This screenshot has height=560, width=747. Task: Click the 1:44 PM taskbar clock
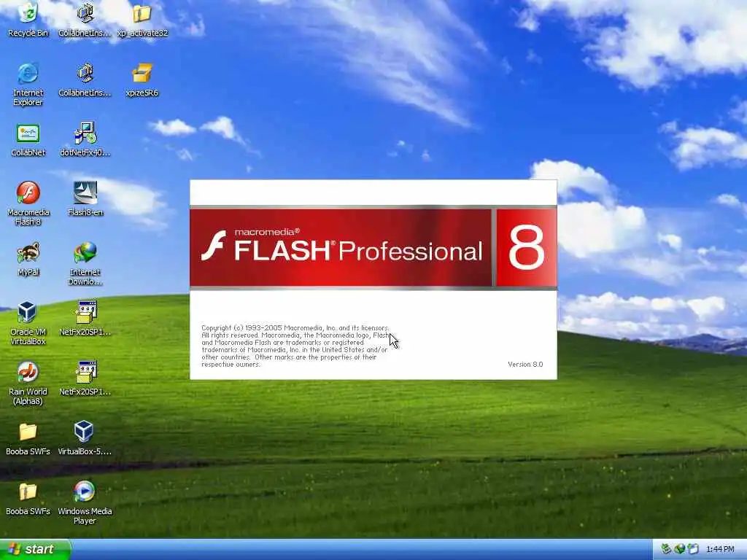720,549
